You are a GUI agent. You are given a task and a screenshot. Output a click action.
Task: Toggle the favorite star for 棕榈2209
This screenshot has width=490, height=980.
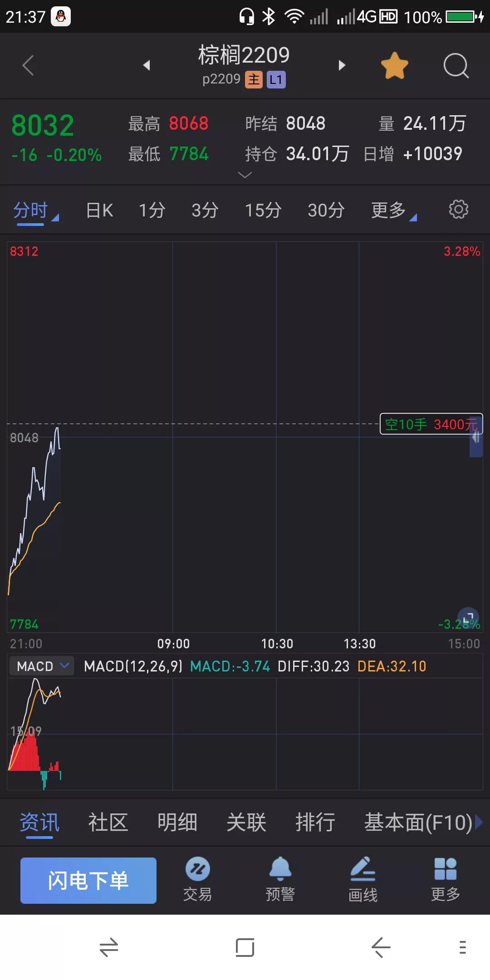[x=394, y=66]
